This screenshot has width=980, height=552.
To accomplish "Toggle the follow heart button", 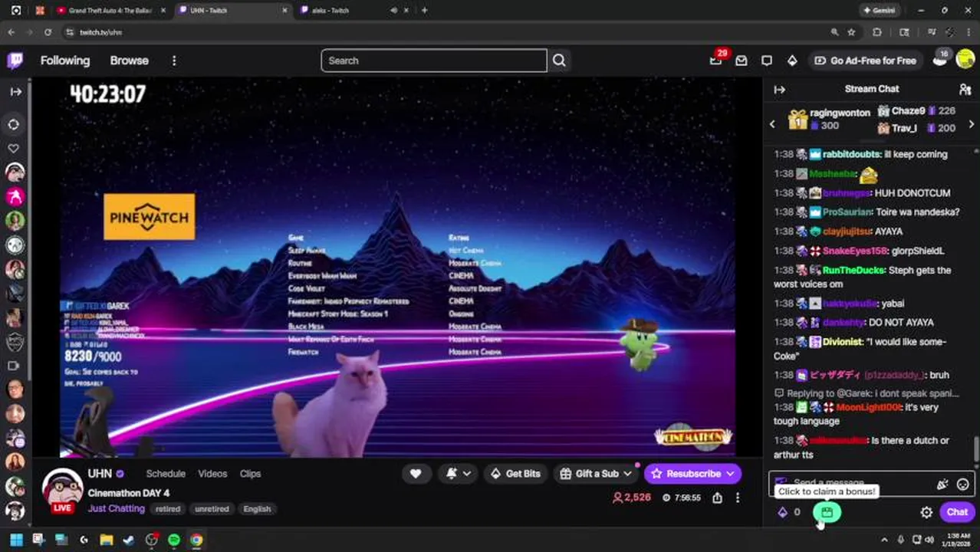I will (416, 474).
